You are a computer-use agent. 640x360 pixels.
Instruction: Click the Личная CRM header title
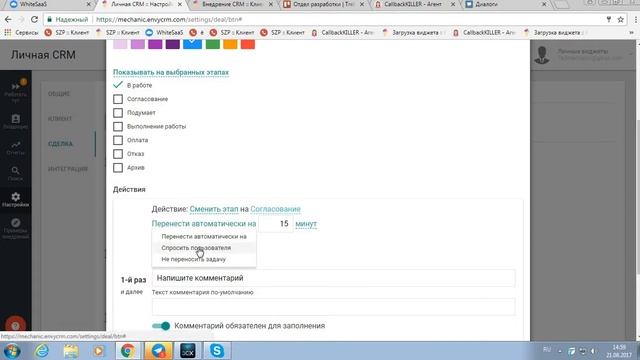coord(43,55)
